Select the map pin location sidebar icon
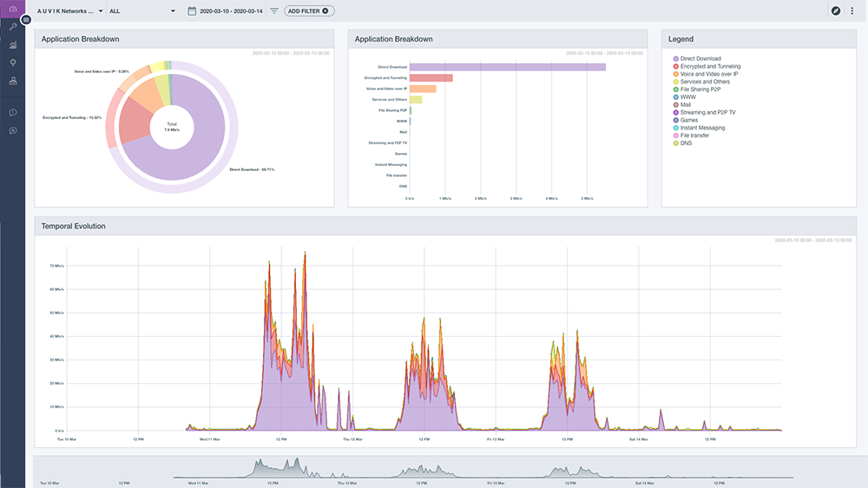Image resolution: width=868 pixels, height=488 pixels. [x=12, y=63]
